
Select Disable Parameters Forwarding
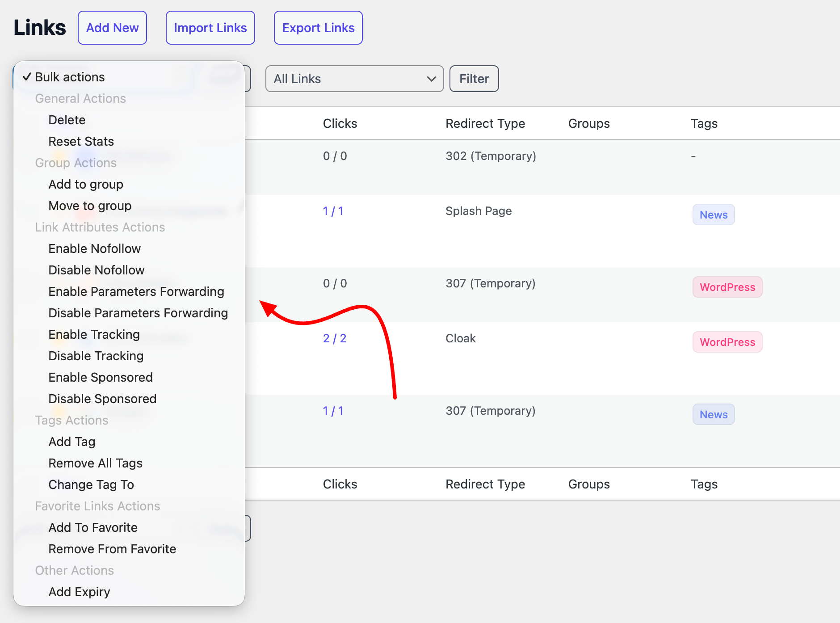pyautogui.click(x=138, y=313)
